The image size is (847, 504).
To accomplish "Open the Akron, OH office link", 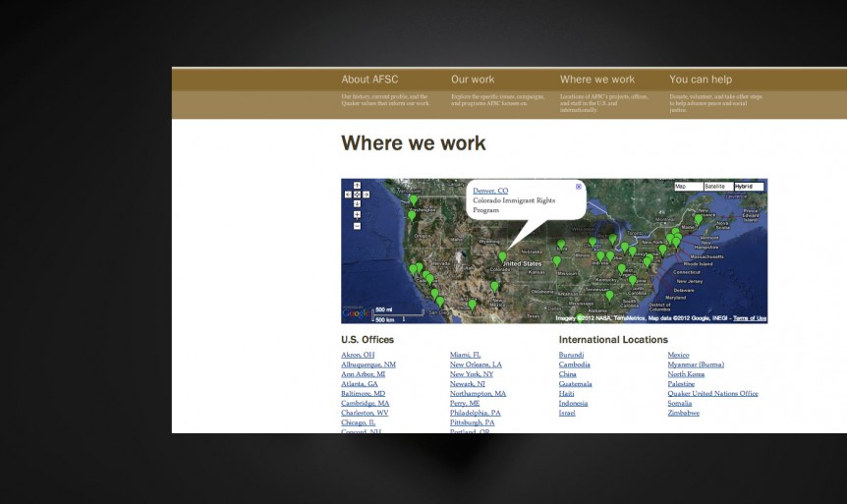I will (358, 355).
